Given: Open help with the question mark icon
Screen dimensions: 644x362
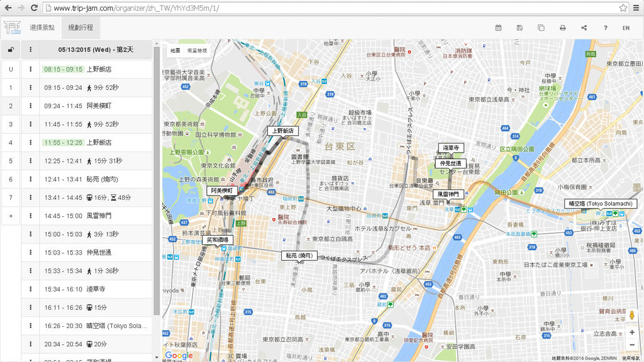Looking at the screenshot, I should [606, 28].
